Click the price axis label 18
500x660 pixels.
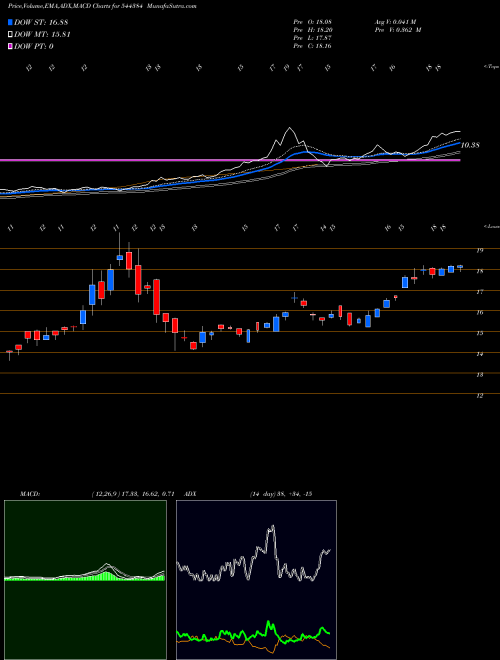pyautogui.click(x=479, y=271)
